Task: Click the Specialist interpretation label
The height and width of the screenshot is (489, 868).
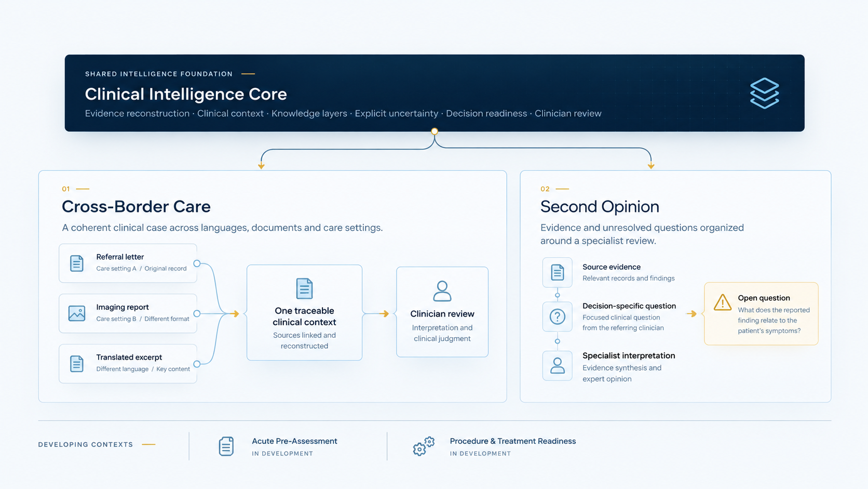Action: [x=629, y=355]
